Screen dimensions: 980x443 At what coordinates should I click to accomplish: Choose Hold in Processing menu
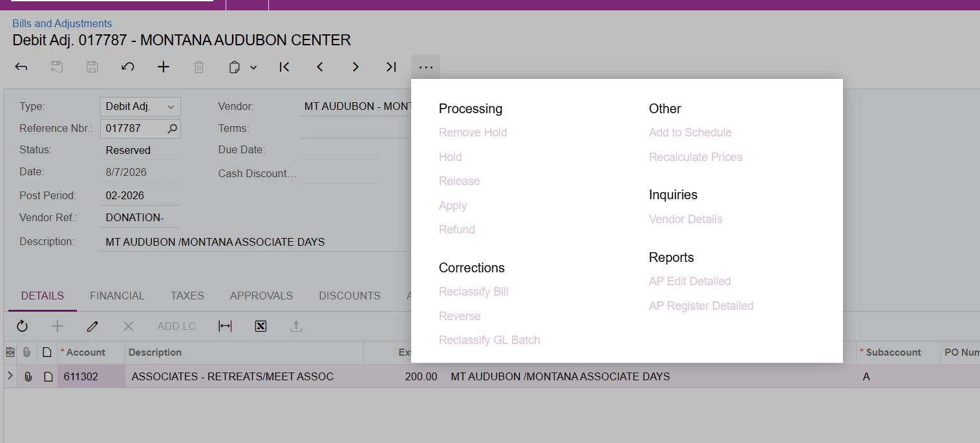450,157
